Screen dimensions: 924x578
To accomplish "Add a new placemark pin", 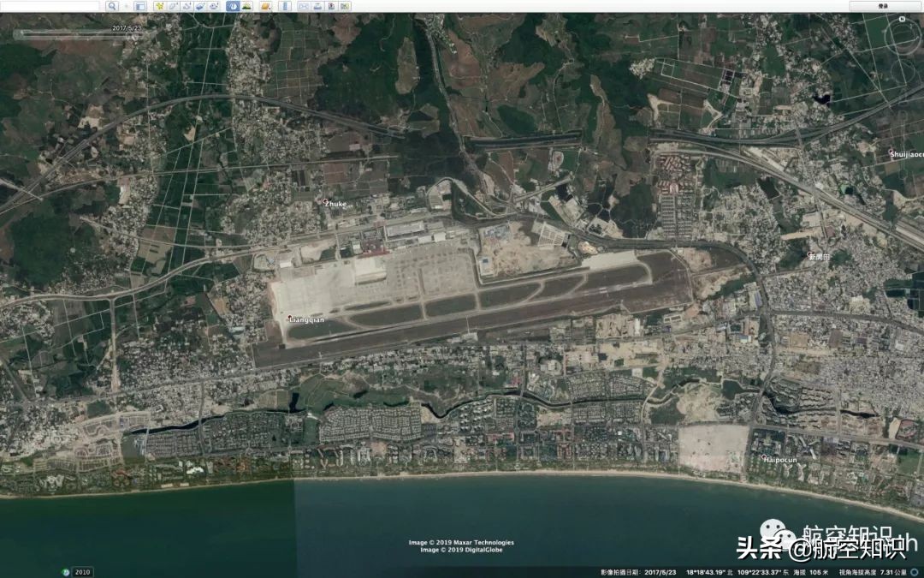I will (158, 6).
